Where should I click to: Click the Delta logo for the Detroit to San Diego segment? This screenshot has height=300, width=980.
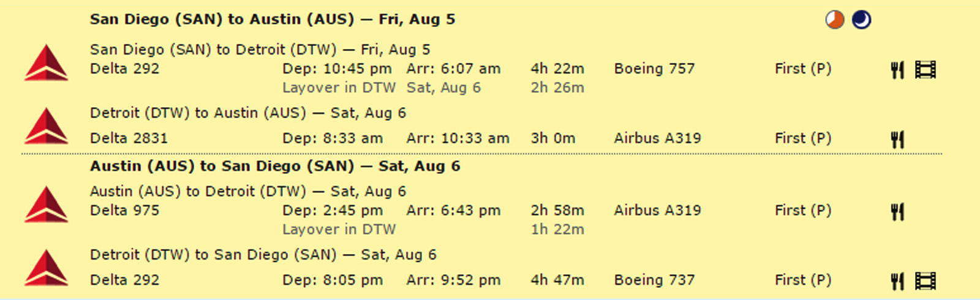click(x=47, y=268)
